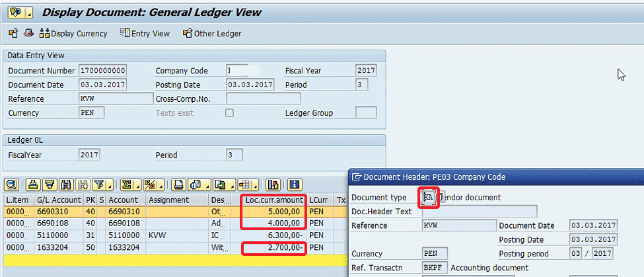Open Services for Object menu button

click(17, 13)
